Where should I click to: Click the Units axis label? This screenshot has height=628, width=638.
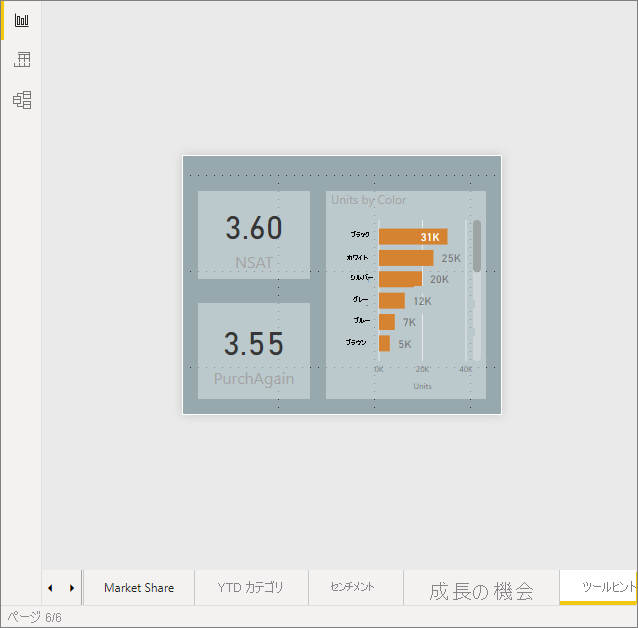pyautogui.click(x=422, y=386)
